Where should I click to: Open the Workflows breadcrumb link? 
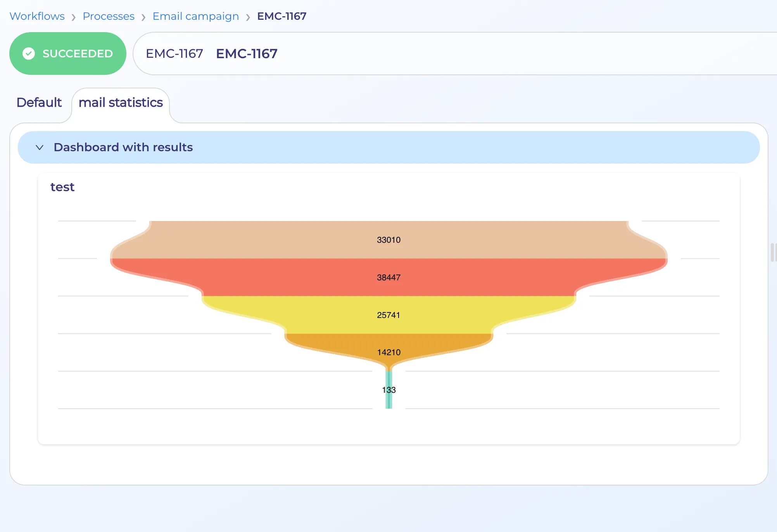37,16
